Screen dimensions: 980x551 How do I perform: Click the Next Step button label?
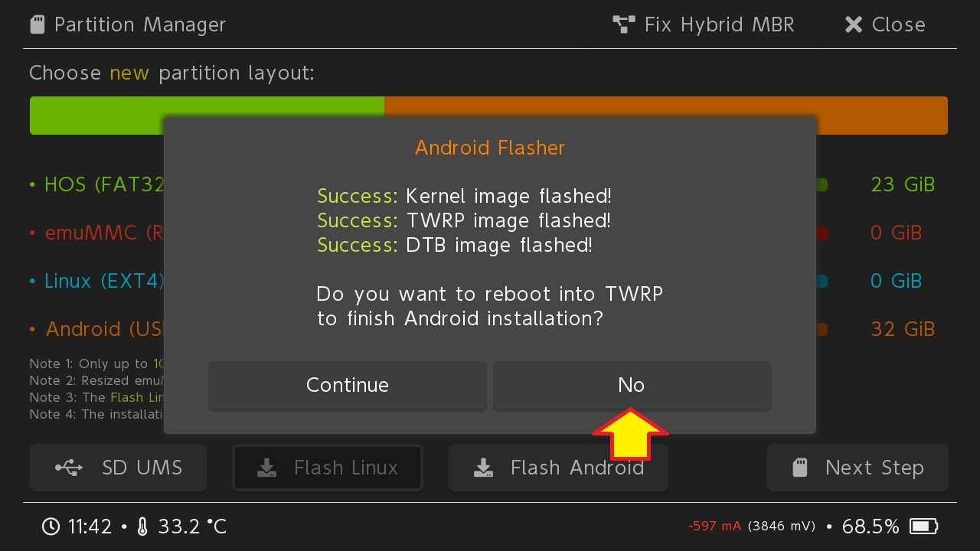(874, 468)
